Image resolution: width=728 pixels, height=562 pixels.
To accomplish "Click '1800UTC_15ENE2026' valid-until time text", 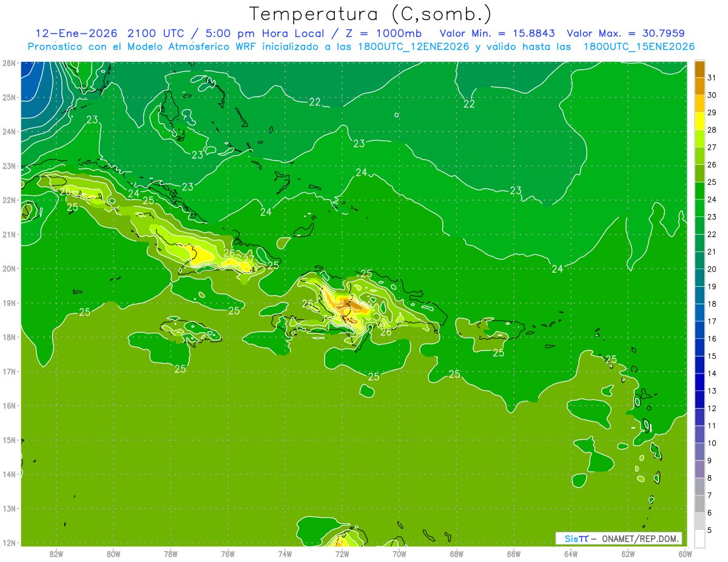I will tap(639, 47).
